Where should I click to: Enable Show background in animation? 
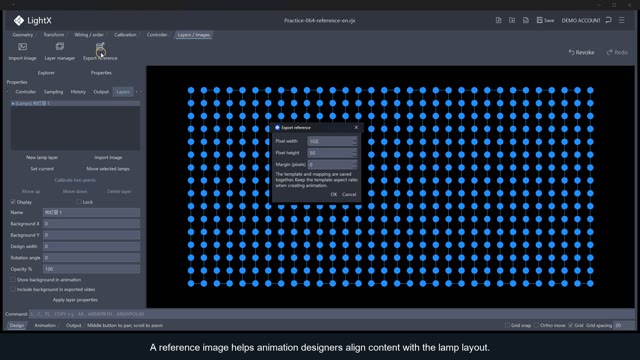[x=13, y=280]
